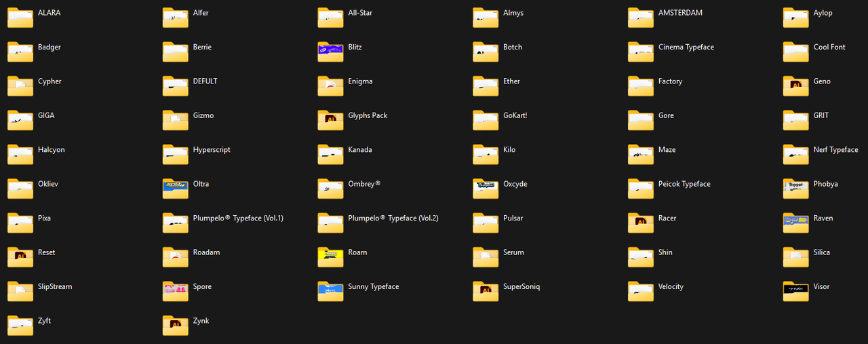
Task: Click the Aylop folder icon
Action: pos(796,18)
